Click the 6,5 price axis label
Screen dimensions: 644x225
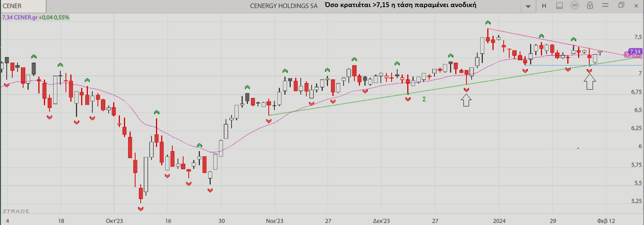pyautogui.click(x=638, y=110)
